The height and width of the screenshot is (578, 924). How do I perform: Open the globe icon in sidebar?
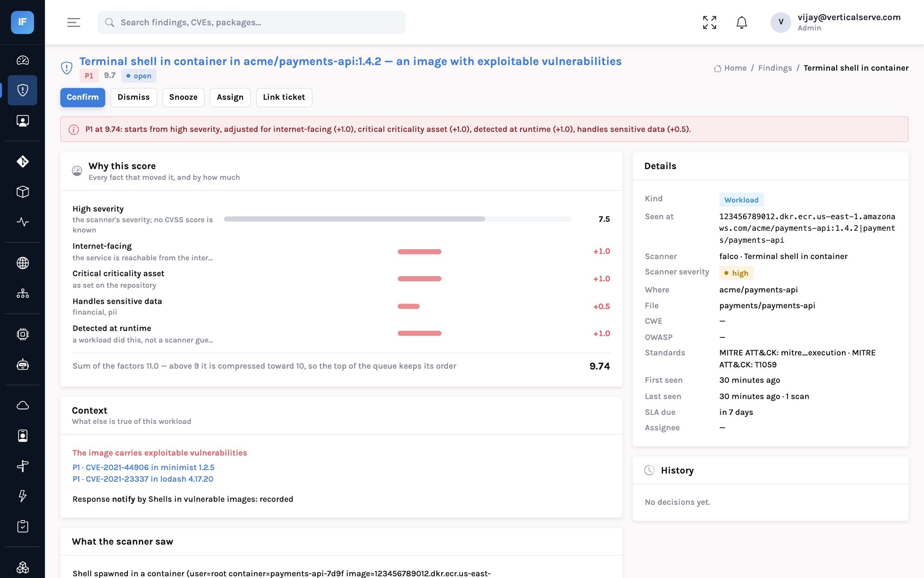23,263
